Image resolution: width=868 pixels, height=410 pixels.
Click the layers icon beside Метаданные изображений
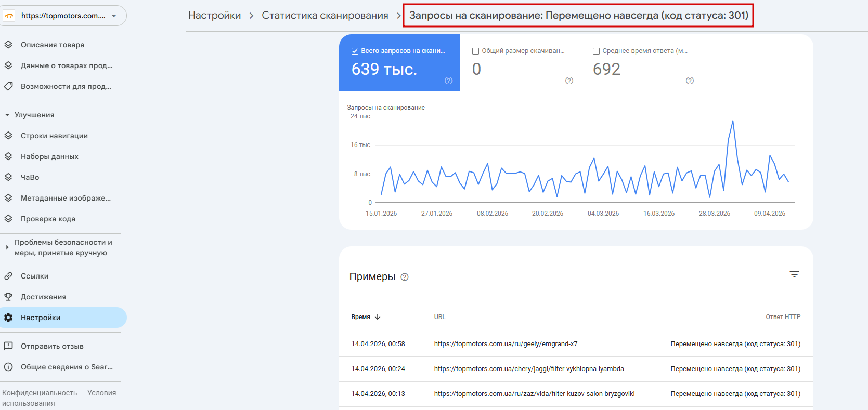tap(8, 198)
